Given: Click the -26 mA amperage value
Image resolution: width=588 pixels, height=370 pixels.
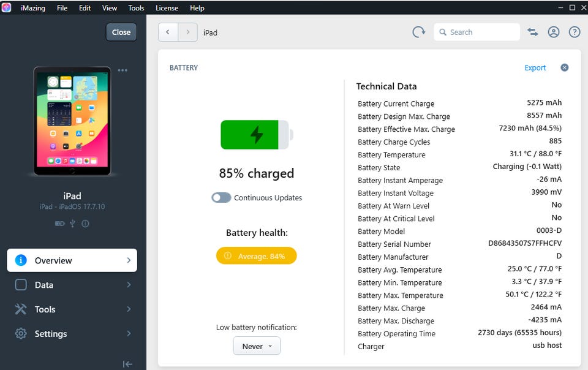Looking at the screenshot, I should 549,179.
